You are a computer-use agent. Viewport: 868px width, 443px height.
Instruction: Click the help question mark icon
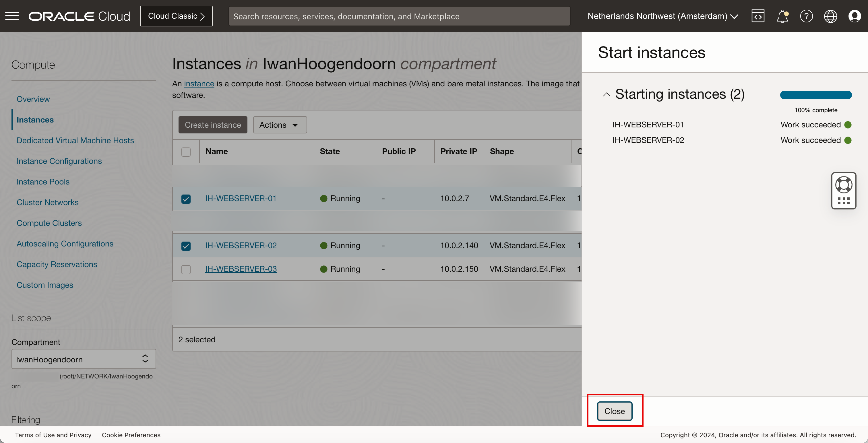point(806,16)
